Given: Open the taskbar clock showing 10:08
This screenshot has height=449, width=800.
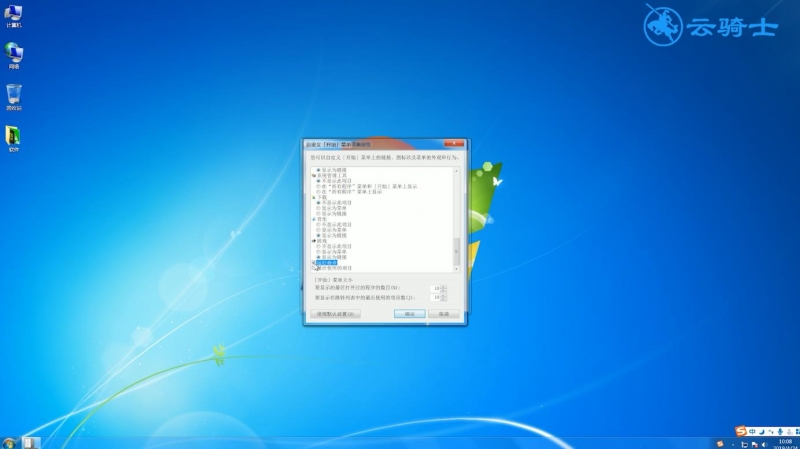Looking at the screenshot, I should pos(786,444).
